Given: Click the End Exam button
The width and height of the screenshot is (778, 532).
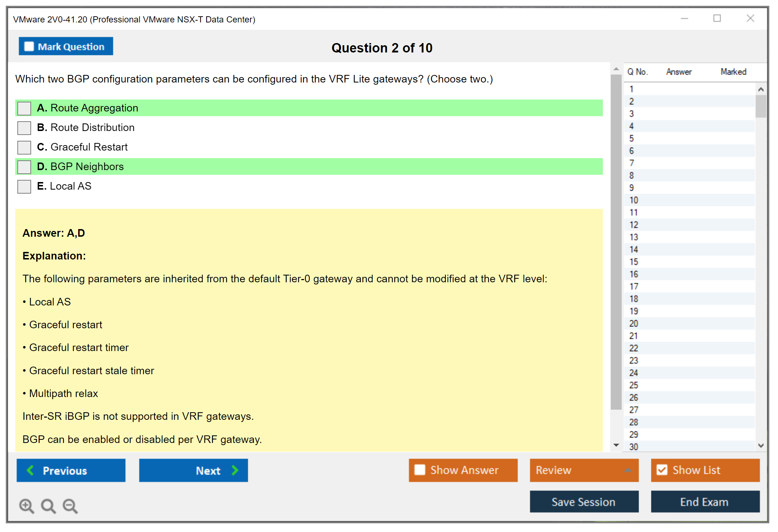Looking at the screenshot, I should point(705,502).
